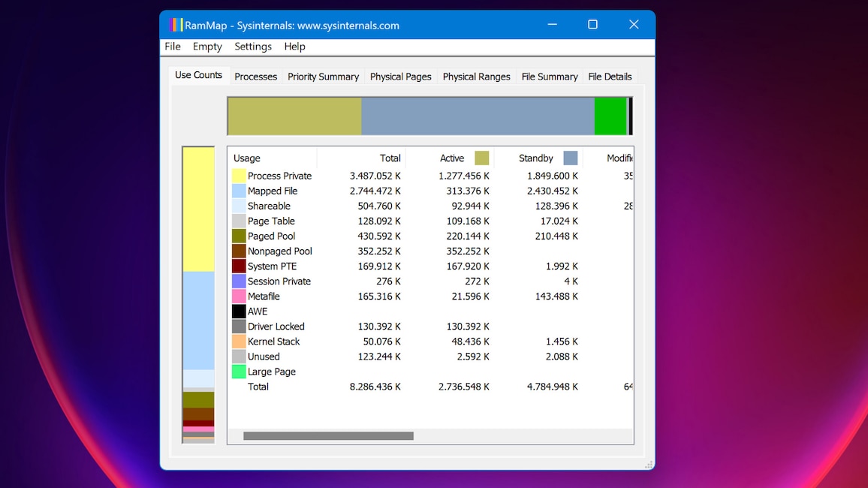The image size is (868, 488).
Task: Select the System PTE row label
Action: (272, 266)
